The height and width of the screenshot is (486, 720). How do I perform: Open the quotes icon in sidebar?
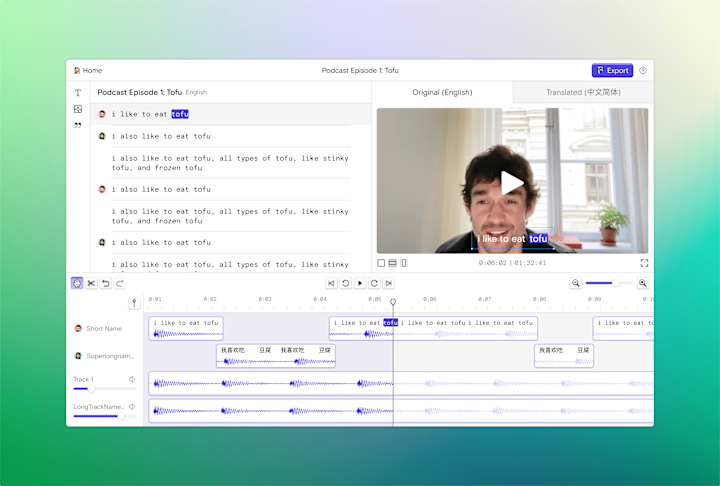click(78, 125)
